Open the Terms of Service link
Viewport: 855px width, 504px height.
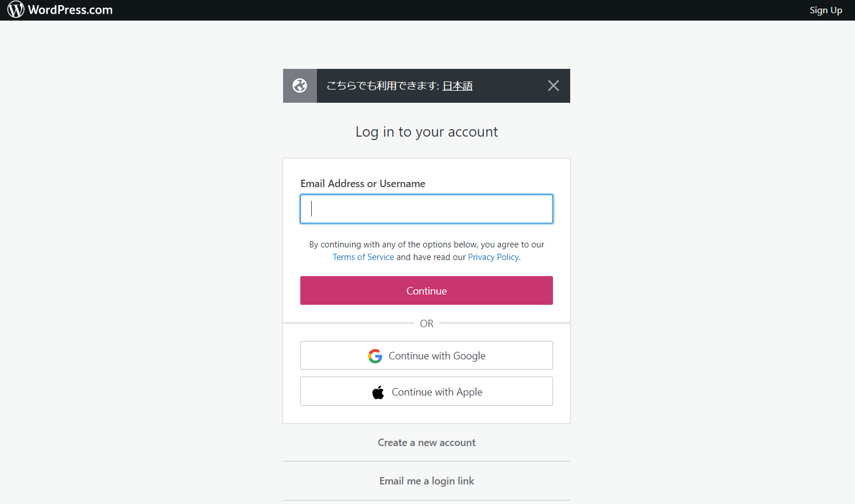pyautogui.click(x=363, y=257)
